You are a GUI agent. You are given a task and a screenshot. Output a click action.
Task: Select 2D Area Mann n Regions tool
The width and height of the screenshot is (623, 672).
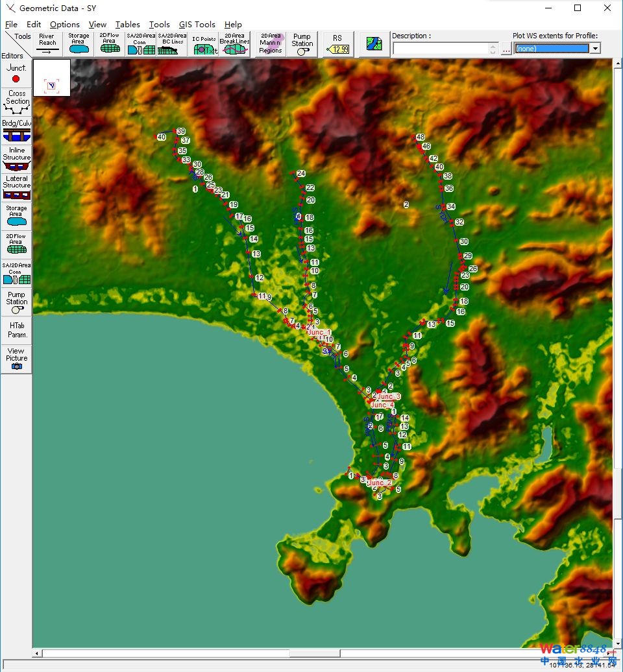click(x=271, y=44)
